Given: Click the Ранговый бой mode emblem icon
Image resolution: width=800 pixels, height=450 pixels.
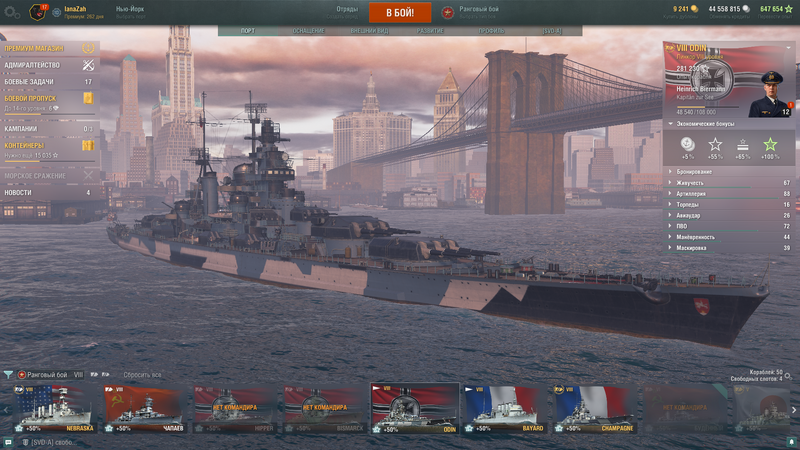Looking at the screenshot, I should [x=447, y=12].
